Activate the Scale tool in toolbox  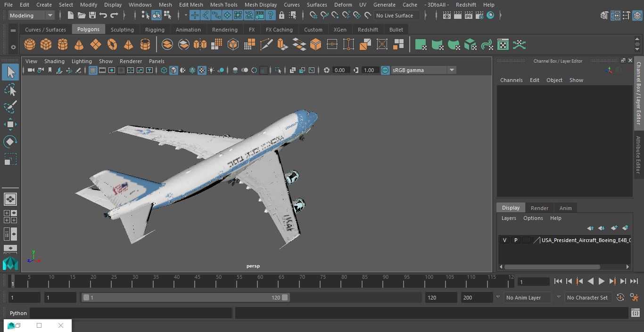pos(10,159)
